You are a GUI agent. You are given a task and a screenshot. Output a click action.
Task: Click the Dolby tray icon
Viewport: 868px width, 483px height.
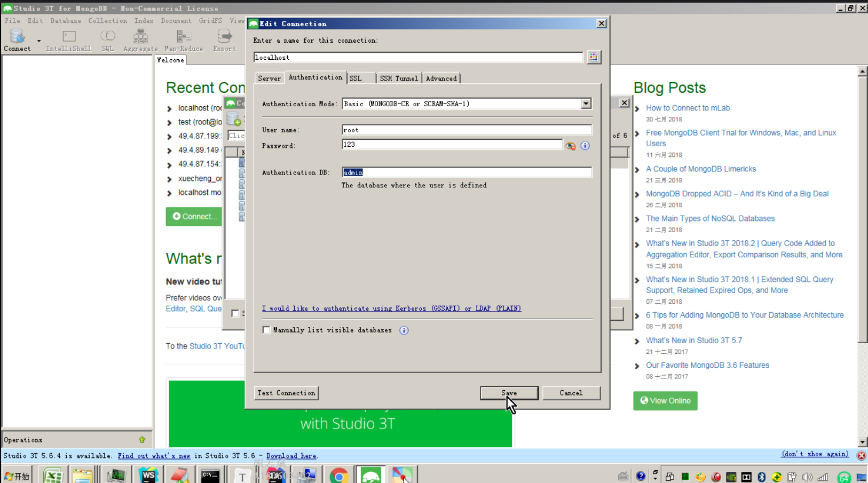pyautogui.click(x=746, y=477)
